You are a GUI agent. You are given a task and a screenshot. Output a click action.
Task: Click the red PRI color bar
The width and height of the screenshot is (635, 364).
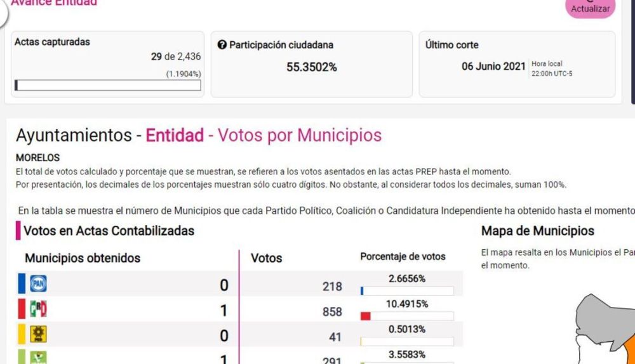pos(21,311)
